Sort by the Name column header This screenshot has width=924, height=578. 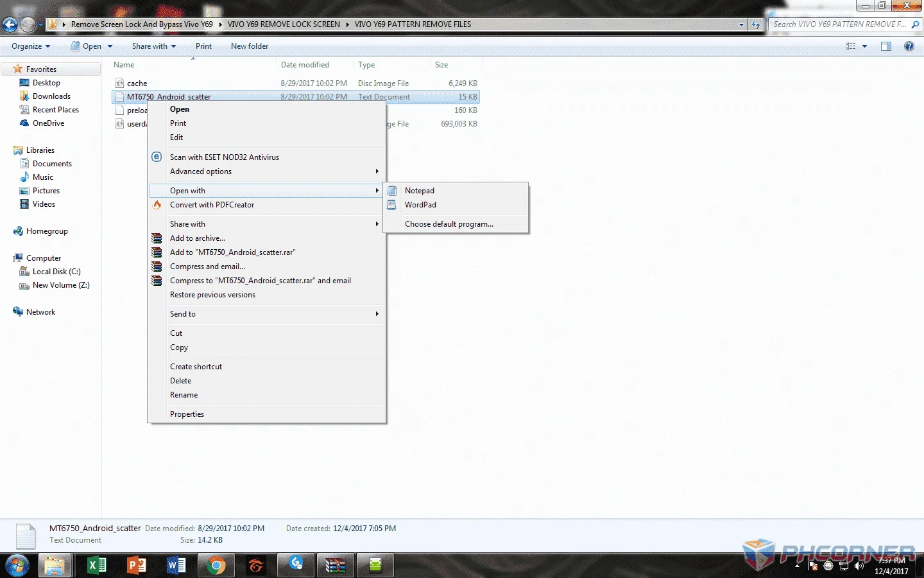(124, 65)
